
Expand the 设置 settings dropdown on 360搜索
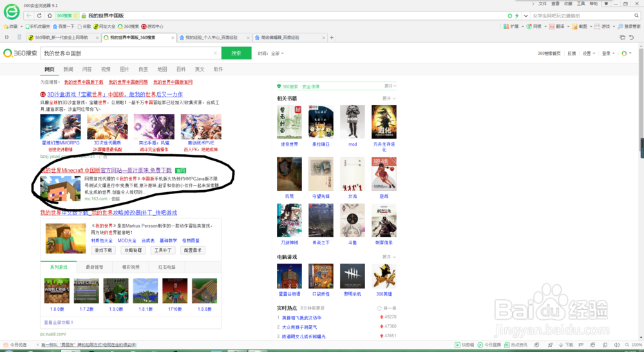click(588, 54)
